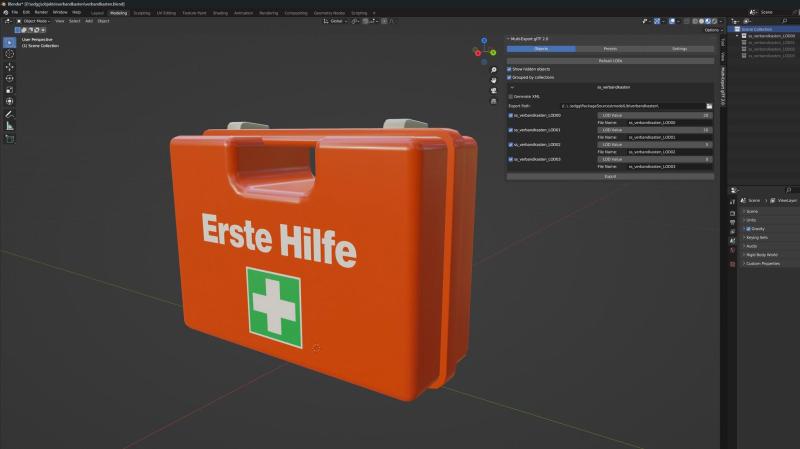
Task: Toggle viewport overlays button
Action: 673,21
